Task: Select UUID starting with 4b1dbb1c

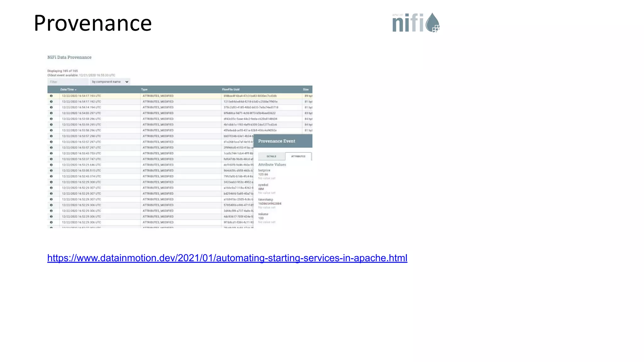Action: point(250,124)
